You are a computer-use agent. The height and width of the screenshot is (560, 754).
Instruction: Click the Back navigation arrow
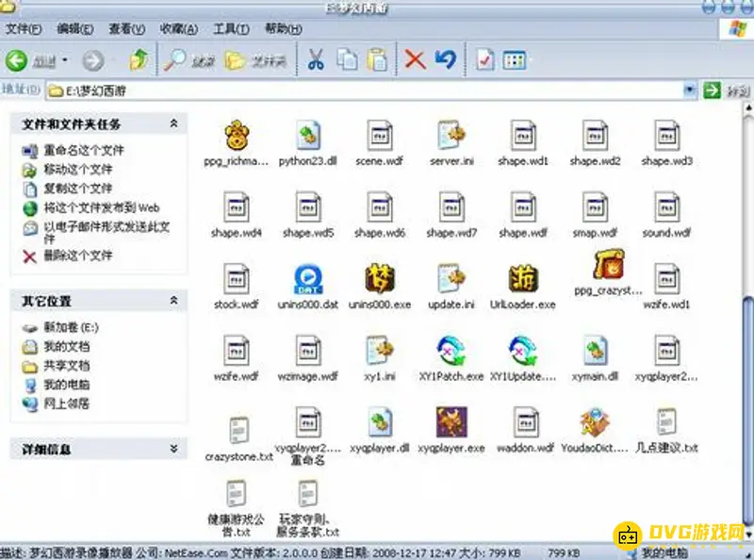[16, 60]
